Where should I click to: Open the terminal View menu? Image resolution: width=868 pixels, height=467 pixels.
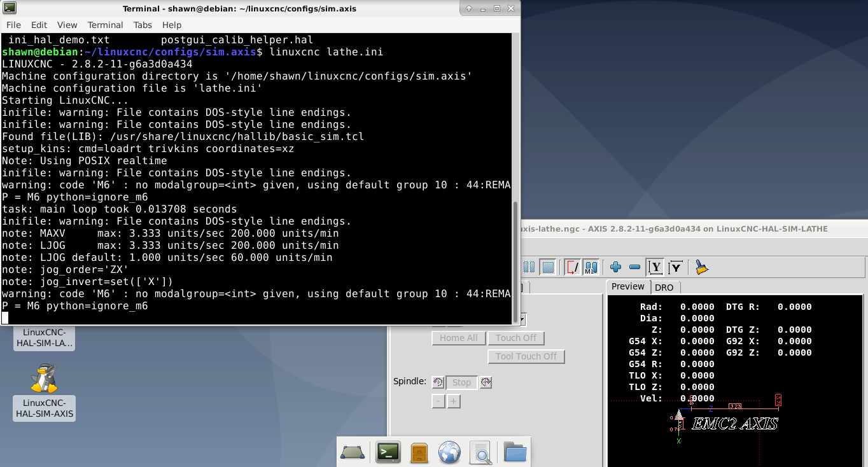coord(67,25)
